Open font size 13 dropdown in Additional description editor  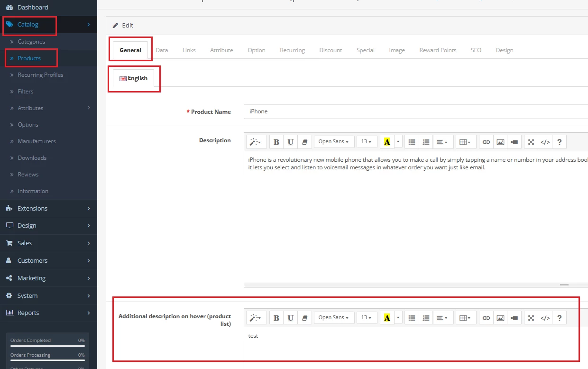[367, 318]
